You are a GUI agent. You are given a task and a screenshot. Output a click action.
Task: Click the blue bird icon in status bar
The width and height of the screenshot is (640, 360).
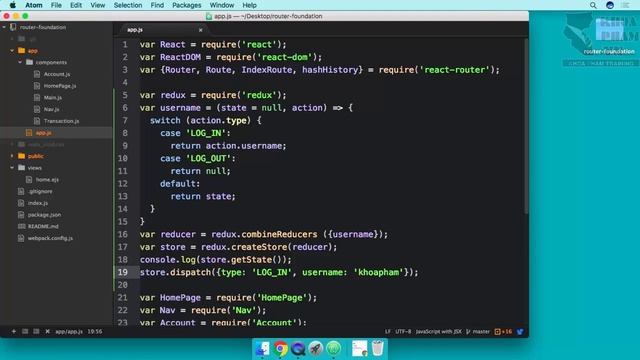[520, 331]
